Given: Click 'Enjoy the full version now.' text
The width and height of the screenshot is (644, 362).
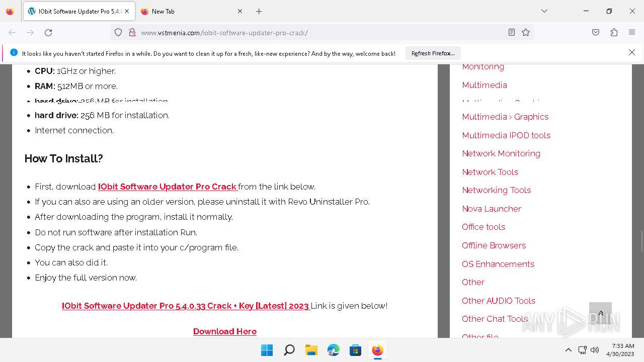Looking at the screenshot, I should pyautogui.click(x=86, y=278).
